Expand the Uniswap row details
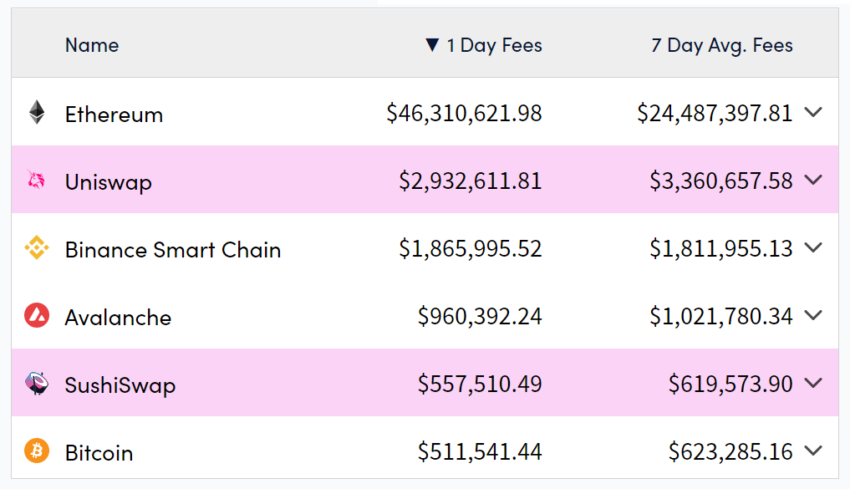The image size is (850, 489). pos(813,181)
